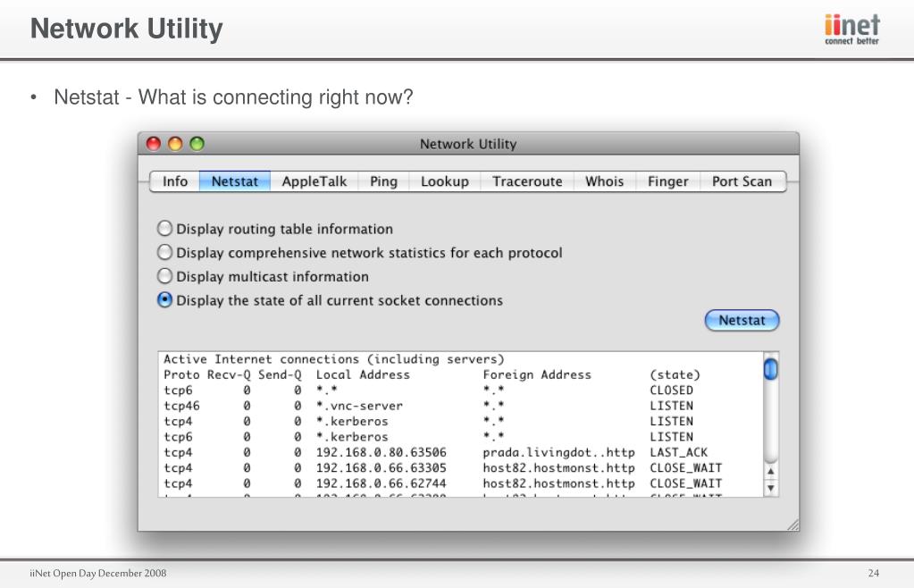The image size is (914, 588).
Task: Click local address '192.168.0.80.63506'
Action: [x=382, y=452]
